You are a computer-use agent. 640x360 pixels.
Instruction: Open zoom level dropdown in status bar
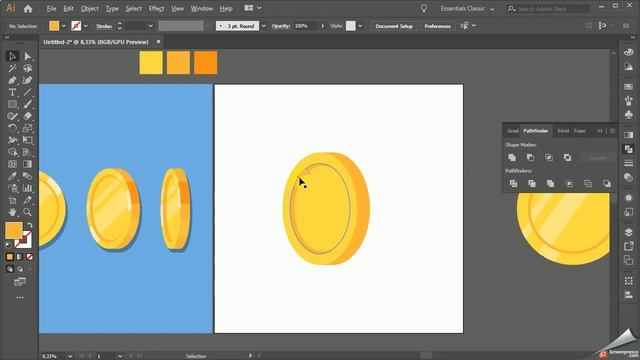coord(70,356)
